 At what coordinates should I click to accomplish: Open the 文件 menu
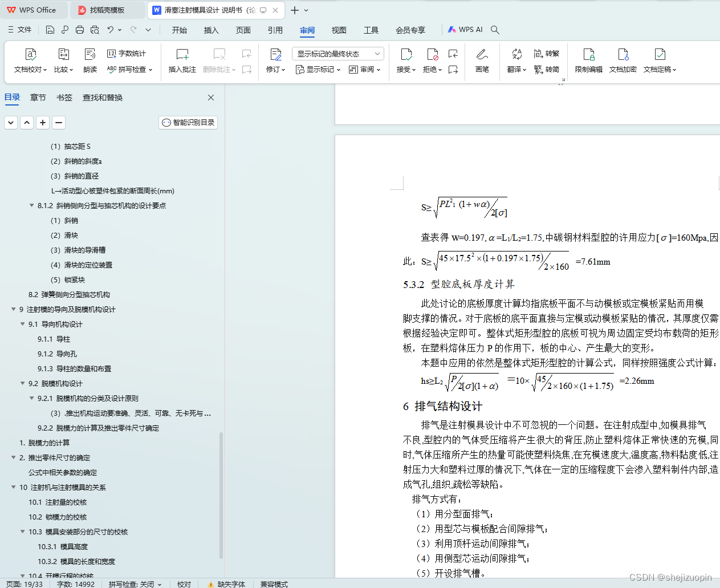[19, 30]
